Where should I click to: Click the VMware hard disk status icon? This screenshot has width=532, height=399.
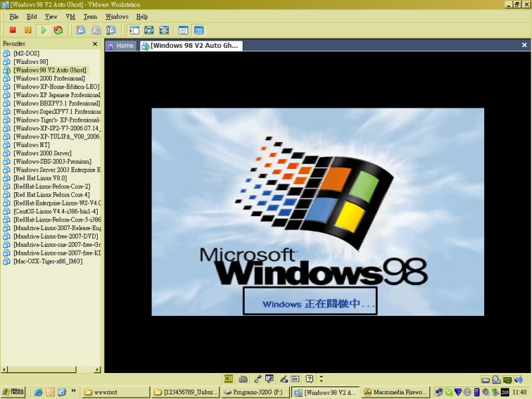coord(485,380)
